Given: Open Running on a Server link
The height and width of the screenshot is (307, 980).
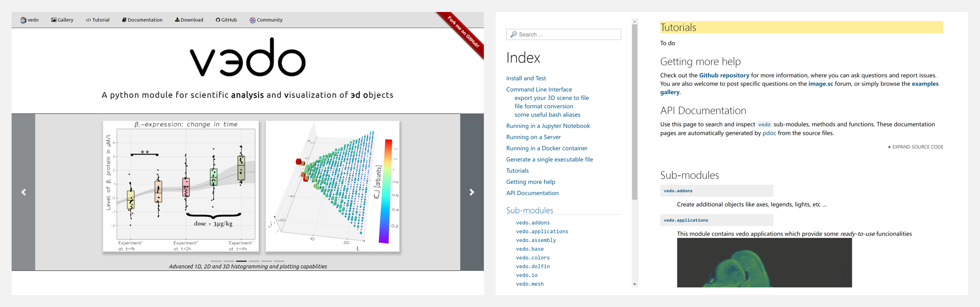Looking at the screenshot, I should (x=533, y=137).
